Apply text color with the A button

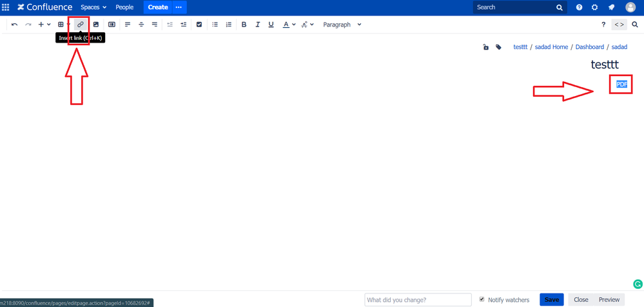pos(286,25)
